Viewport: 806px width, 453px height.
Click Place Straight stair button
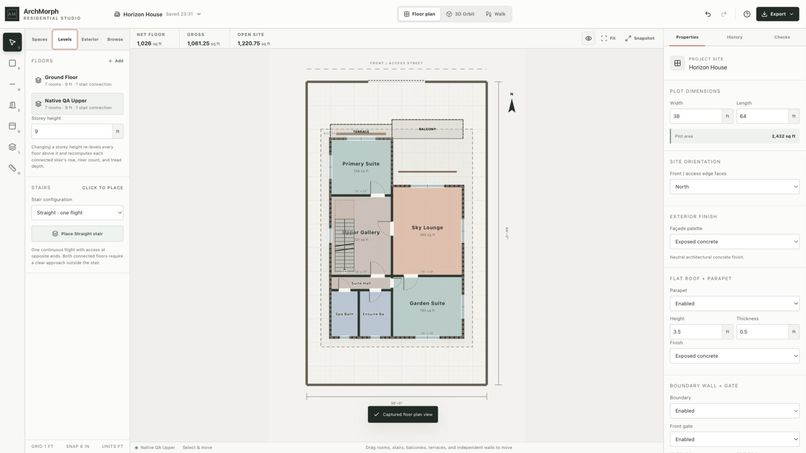77,233
